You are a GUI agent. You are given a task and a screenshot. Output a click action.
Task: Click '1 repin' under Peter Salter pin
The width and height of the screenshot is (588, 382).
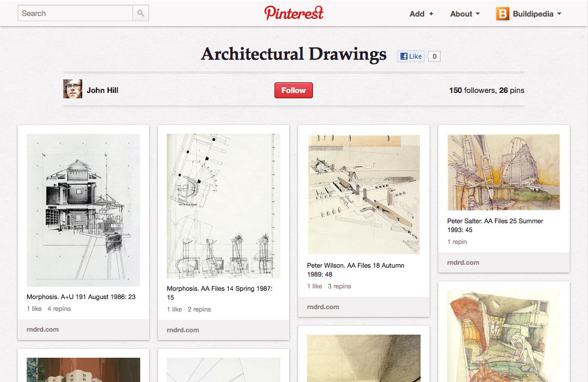pos(457,242)
